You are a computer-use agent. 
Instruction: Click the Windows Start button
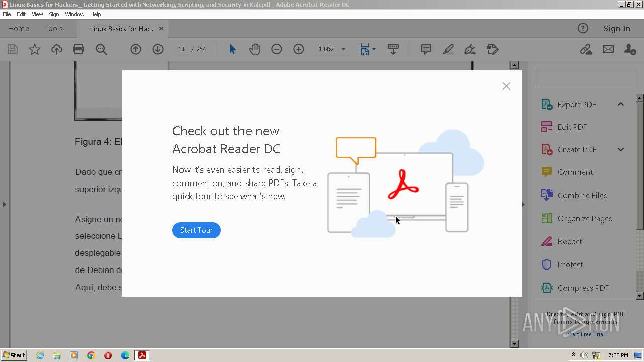(x=14, y=355)
